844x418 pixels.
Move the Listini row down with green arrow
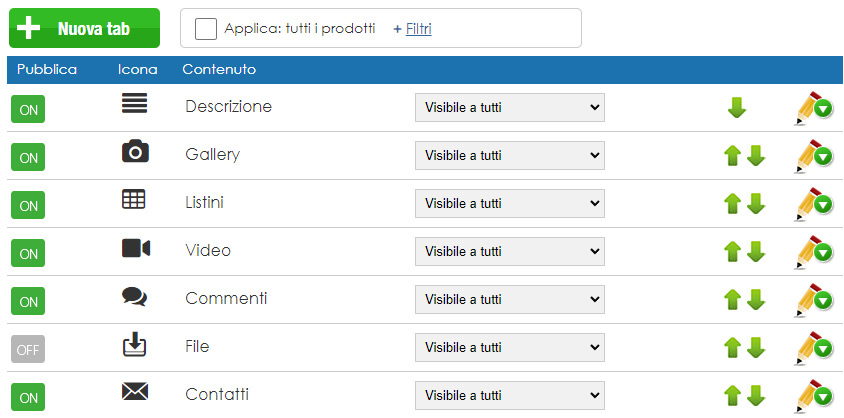point(756,203)
